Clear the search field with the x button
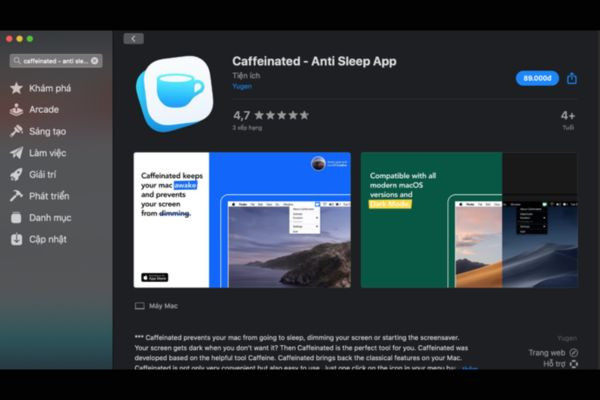Screen dimensions: 600x400 click(95, 61)
